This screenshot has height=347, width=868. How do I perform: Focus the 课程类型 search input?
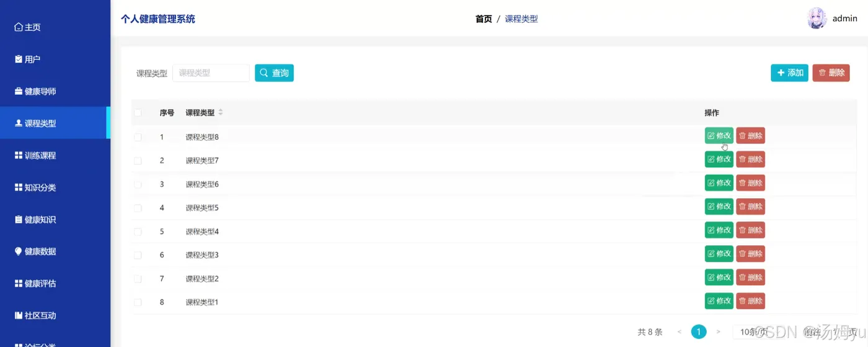tap(211, 73)
